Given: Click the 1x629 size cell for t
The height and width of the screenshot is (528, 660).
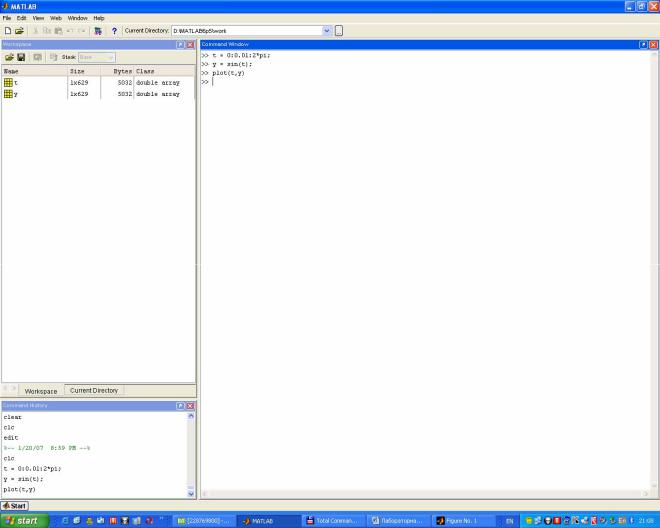Looking at the screenshot, I should coord(79,83).
